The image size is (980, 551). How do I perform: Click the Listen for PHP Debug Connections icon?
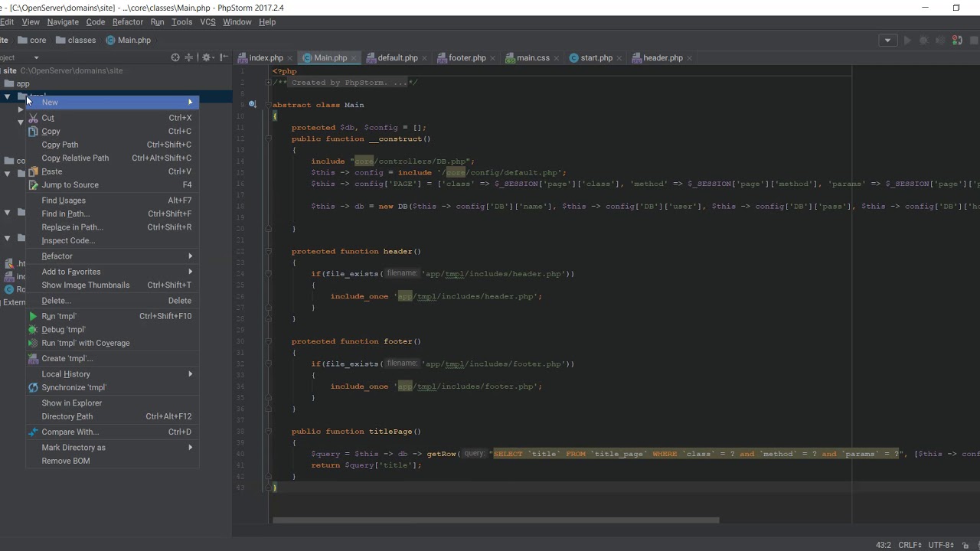(956, 41)
